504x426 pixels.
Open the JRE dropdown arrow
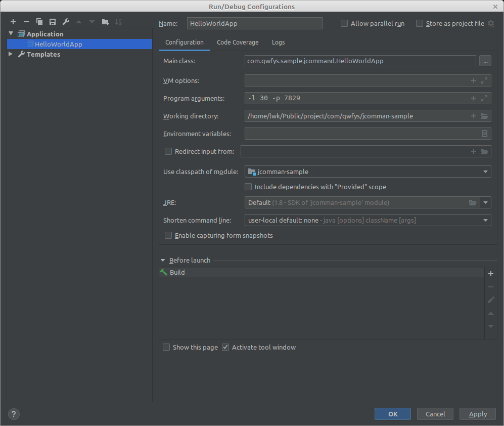(485, 202)
